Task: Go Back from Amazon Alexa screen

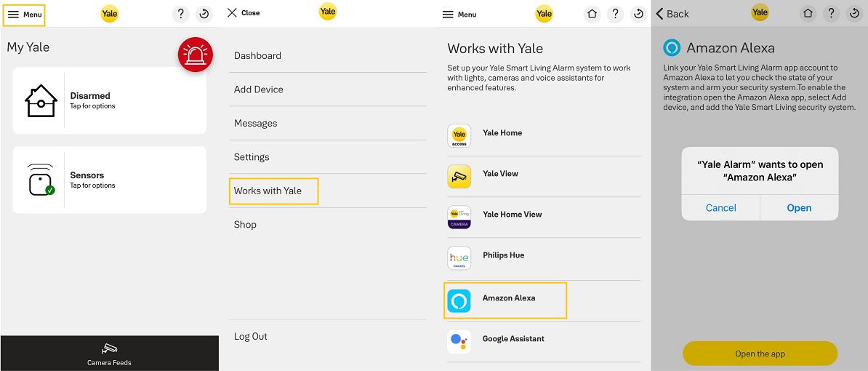Action: pos(672,14)
